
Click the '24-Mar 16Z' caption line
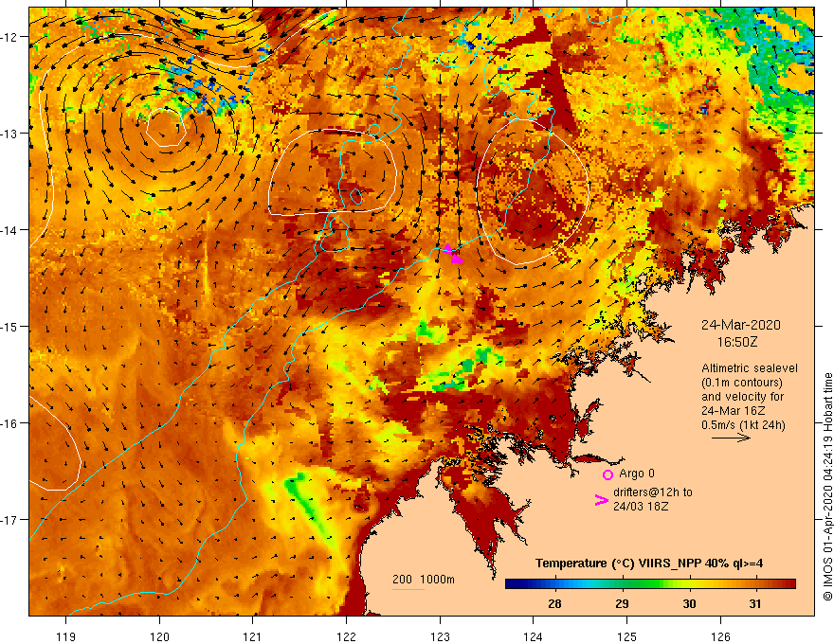pyautogui.click(x=733, y=411)
